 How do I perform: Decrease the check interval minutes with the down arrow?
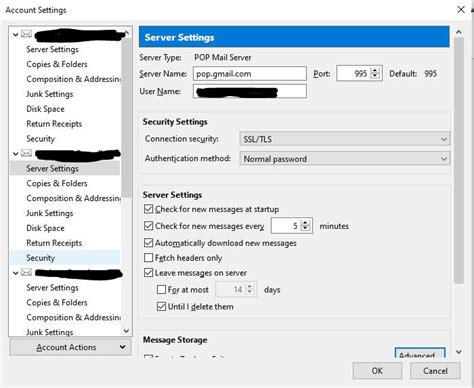[x=305, y=228]
